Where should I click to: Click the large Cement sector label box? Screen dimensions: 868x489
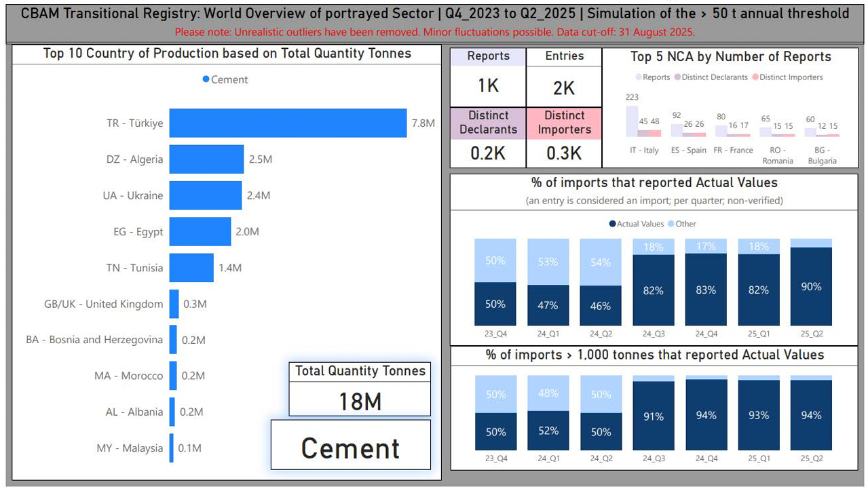coord(351,445)
